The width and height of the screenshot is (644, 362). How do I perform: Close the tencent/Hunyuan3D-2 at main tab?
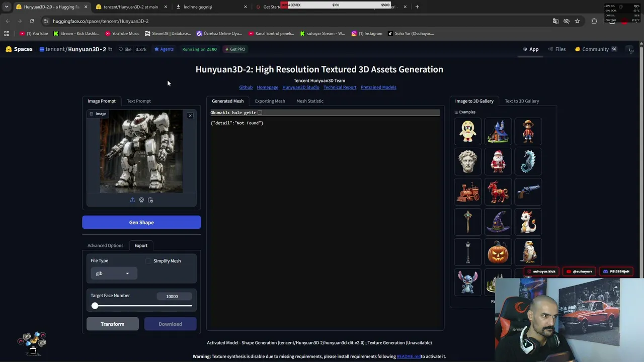click(x=166, y=7)
